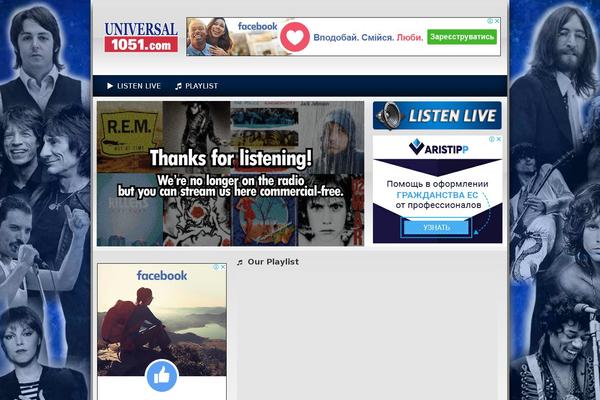Image resolution: width=600 pixels, height=400 pixels.
Task: Click the facebook text in top banner ad
Action: click(x=257, y=26)
